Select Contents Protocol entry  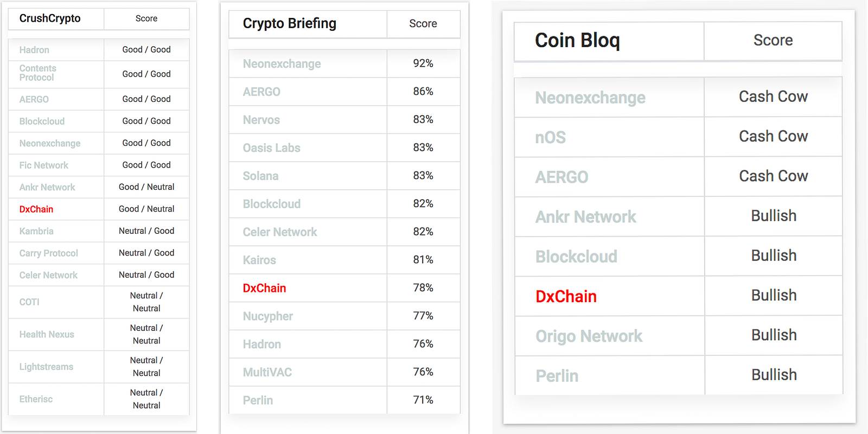38,73
